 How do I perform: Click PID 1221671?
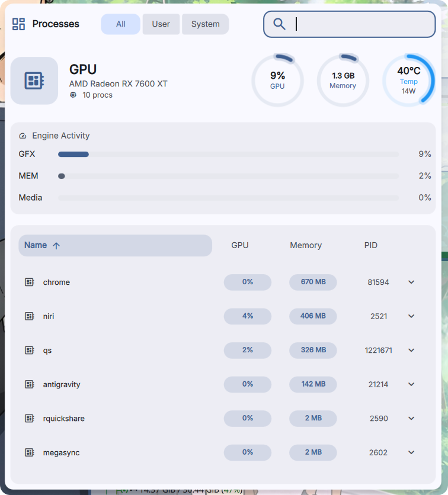tap(378, 351)
